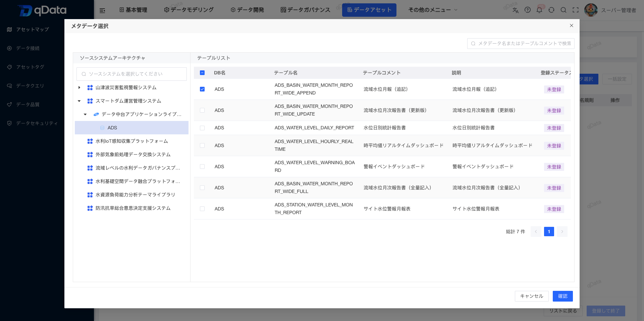Click the キャンセル button
The width and height of the screenshot is (644, 321).
click(532, 296)
